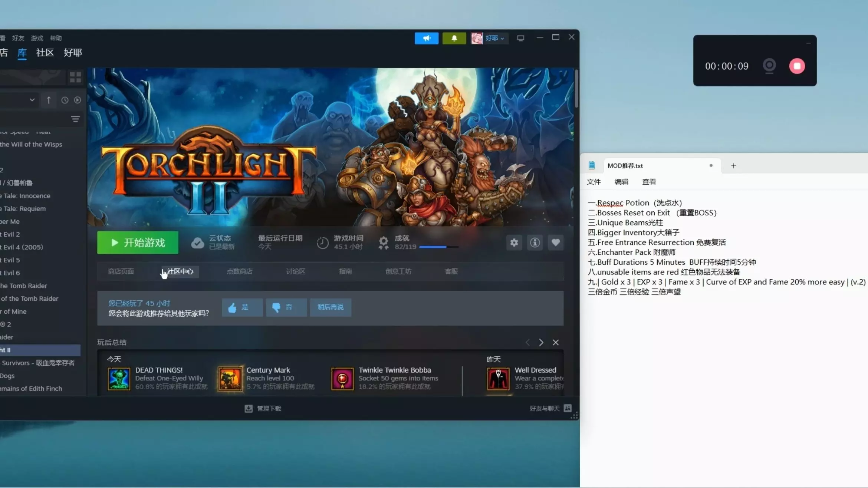Open the 游戏 menu in Steam
868x488 pixels.
(x=37, y=38)
